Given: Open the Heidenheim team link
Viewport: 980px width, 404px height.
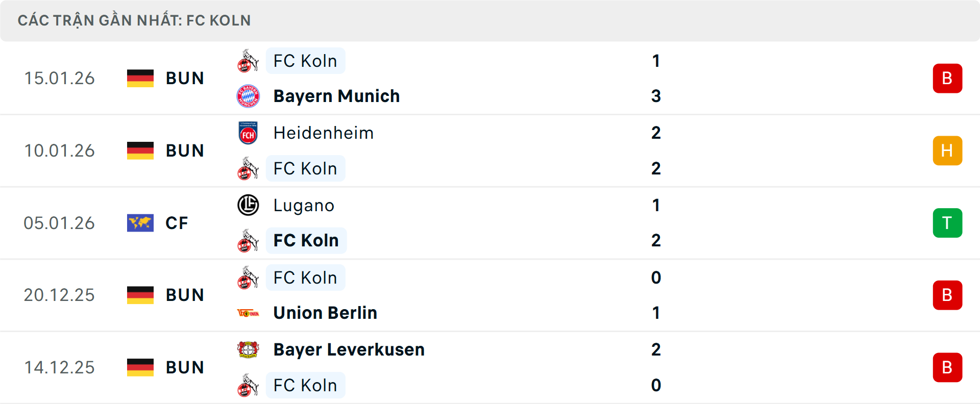Looking at the screenshot, I should click(324, 133).
